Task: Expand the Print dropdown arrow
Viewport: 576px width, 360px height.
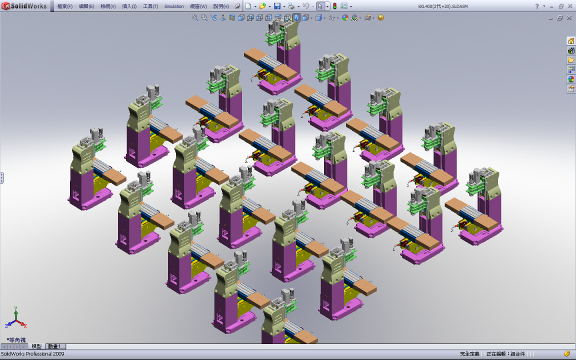Action: pyautogui.click(x=298, y=6)
